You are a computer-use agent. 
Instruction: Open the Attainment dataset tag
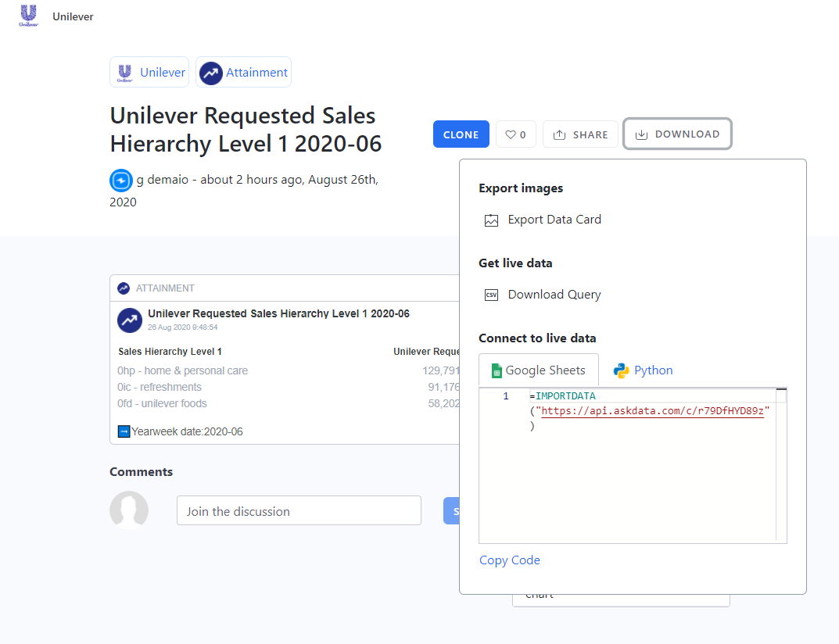pos(243,72)
